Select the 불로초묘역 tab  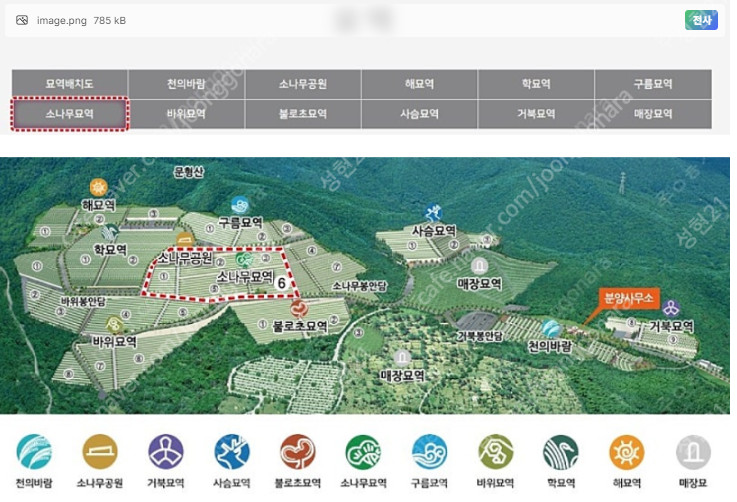tap(303, 114)
